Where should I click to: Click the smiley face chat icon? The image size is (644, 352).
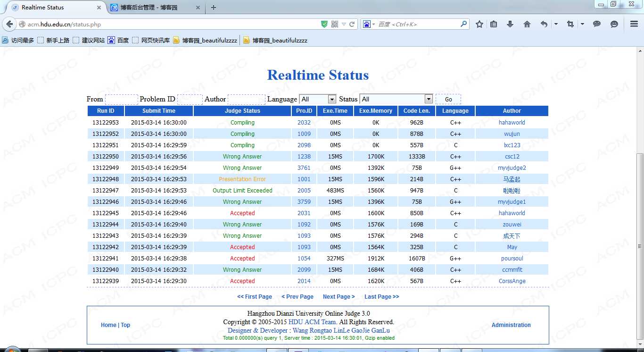pyautogui.click(x=614, y=24)
